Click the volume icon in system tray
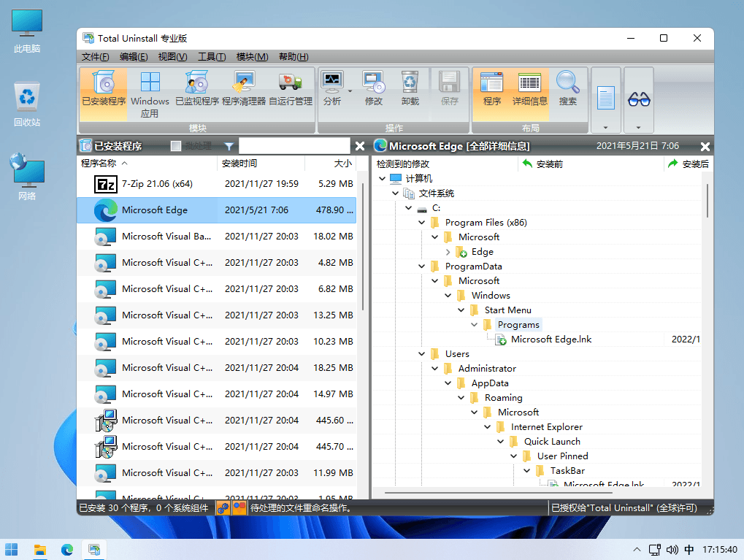The image size is (744, 560). (x=672, y=550)
